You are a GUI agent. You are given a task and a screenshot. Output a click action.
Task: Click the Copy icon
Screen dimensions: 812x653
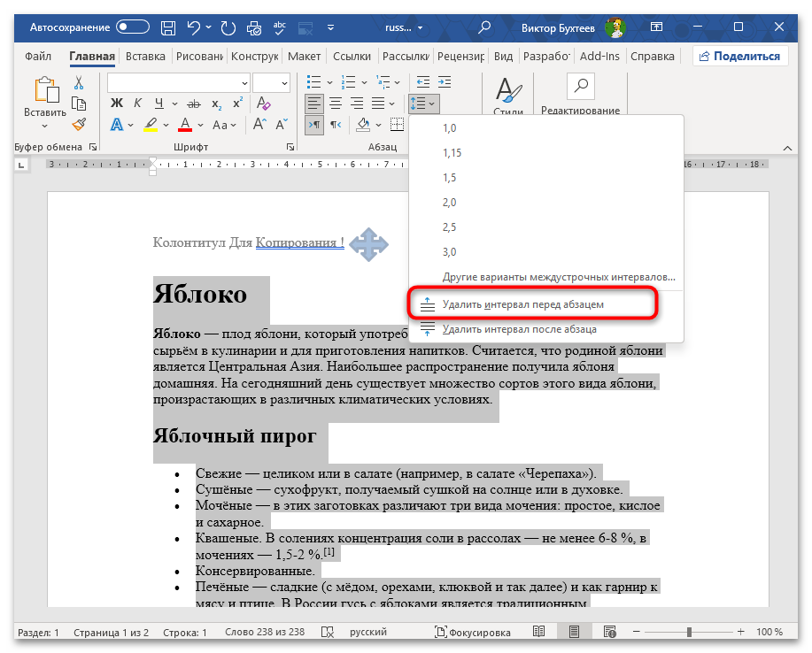click(79, 104)
